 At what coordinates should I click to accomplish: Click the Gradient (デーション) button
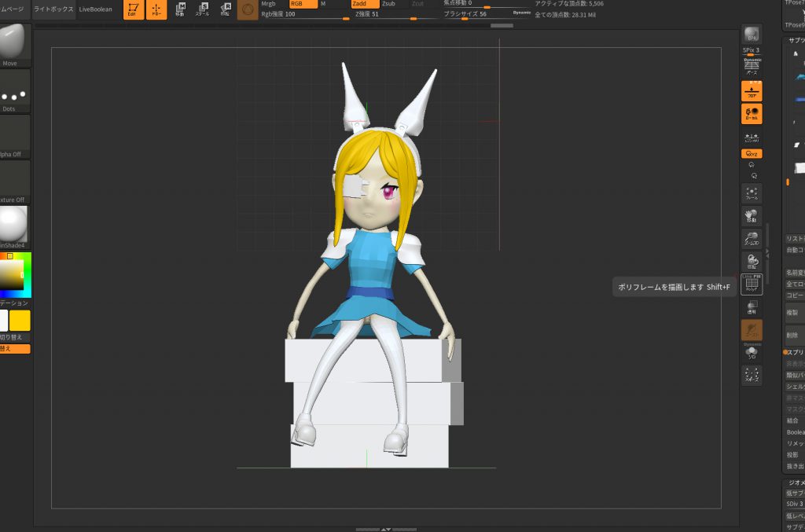pyautogui.click(x=14, y=303)
